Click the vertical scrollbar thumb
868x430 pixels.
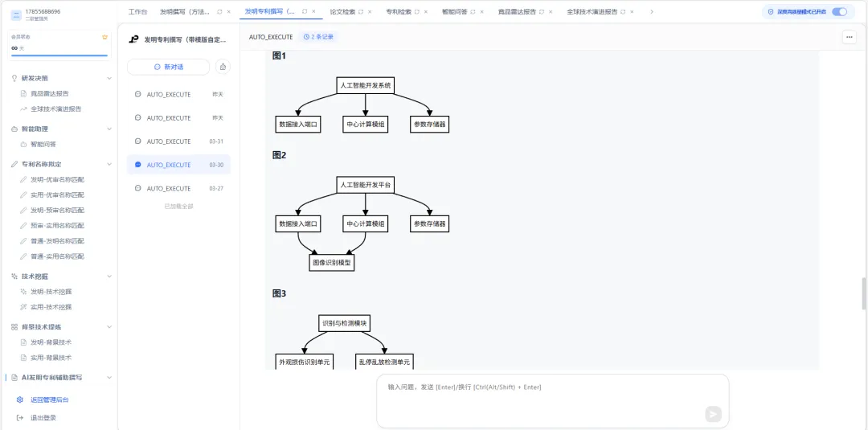pos(863,293)
